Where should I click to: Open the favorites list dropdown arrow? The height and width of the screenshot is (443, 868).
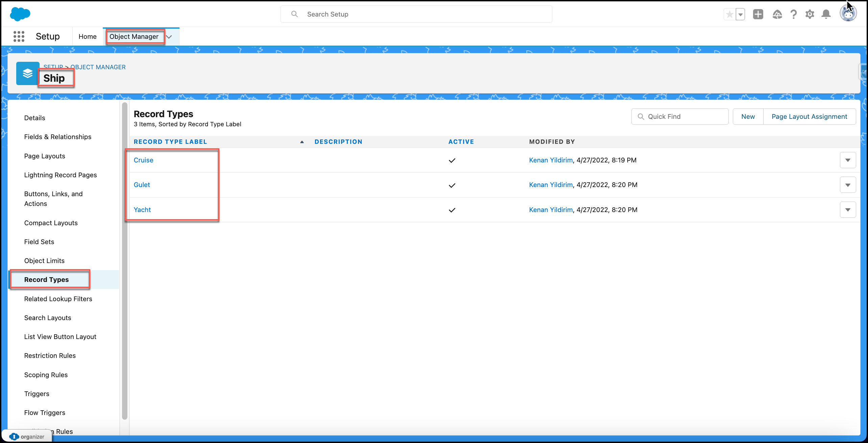coord(741,14)
